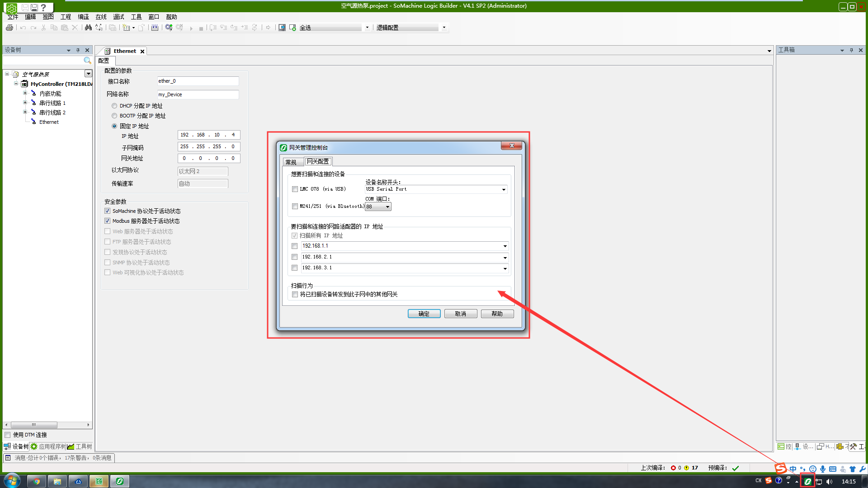Click the Start play toolbar icon
The image size is (868, 488).
191,28
